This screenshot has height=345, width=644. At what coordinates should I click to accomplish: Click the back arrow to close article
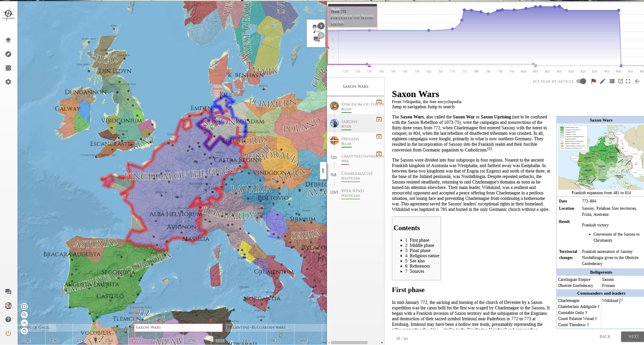point(637,81)
